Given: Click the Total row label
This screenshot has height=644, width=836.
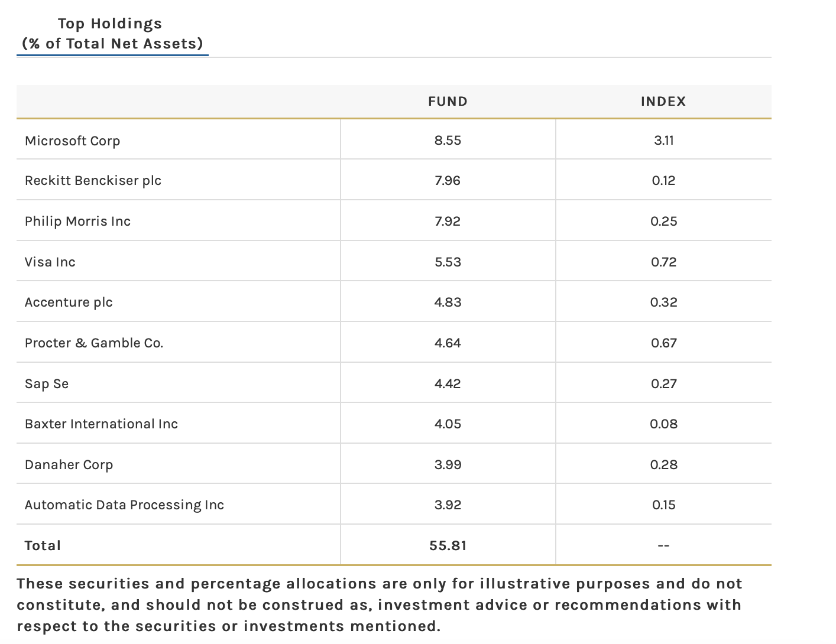Looking at the screenshot, I should (43, 546).
